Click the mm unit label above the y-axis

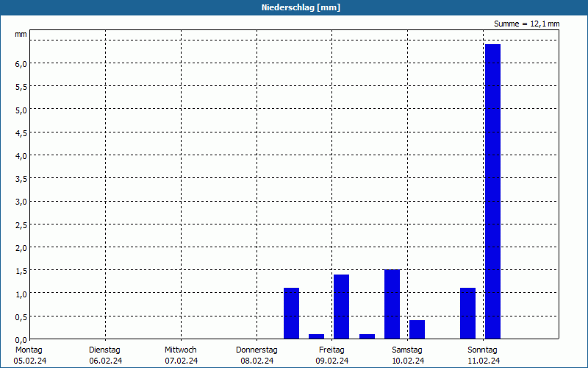pyautogui.click(x=21, y=34)
